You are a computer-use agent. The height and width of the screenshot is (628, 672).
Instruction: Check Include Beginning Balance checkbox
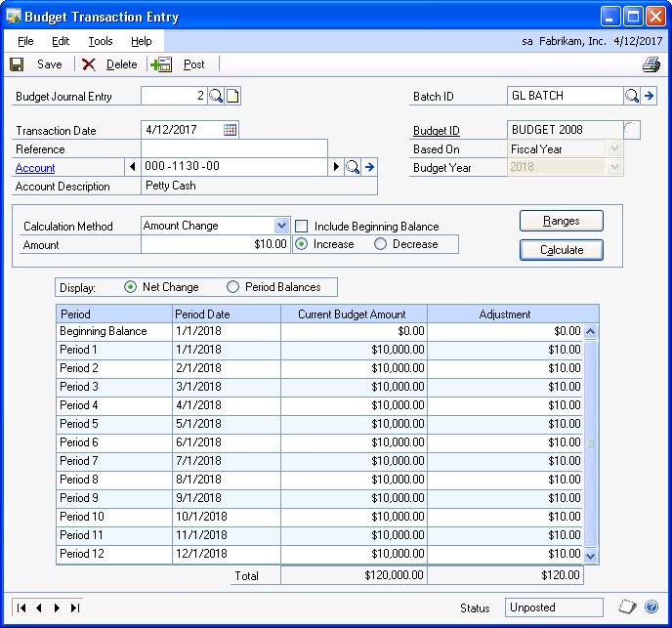tap(301, 226)
